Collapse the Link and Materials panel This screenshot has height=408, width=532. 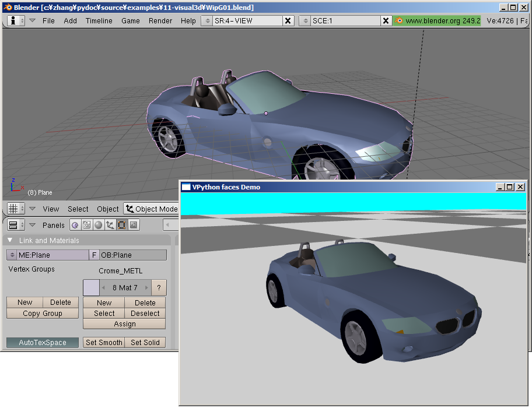[x=10, y=240]
